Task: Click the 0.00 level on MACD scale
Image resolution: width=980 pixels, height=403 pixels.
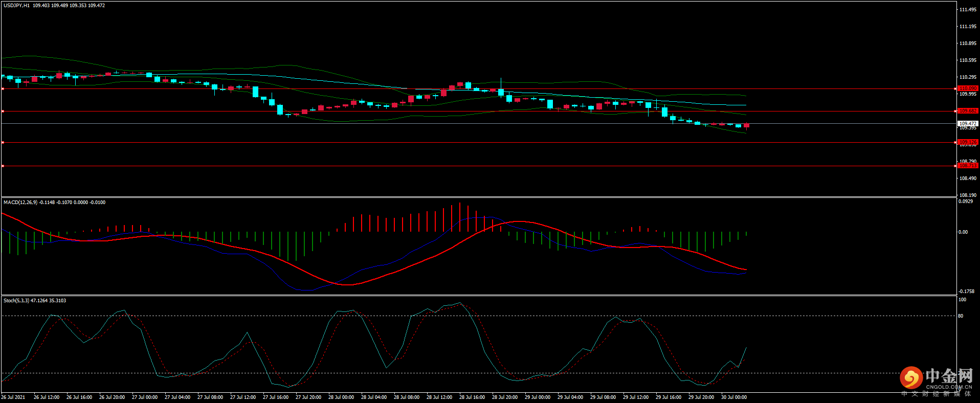Action: (x=963, y=232)
